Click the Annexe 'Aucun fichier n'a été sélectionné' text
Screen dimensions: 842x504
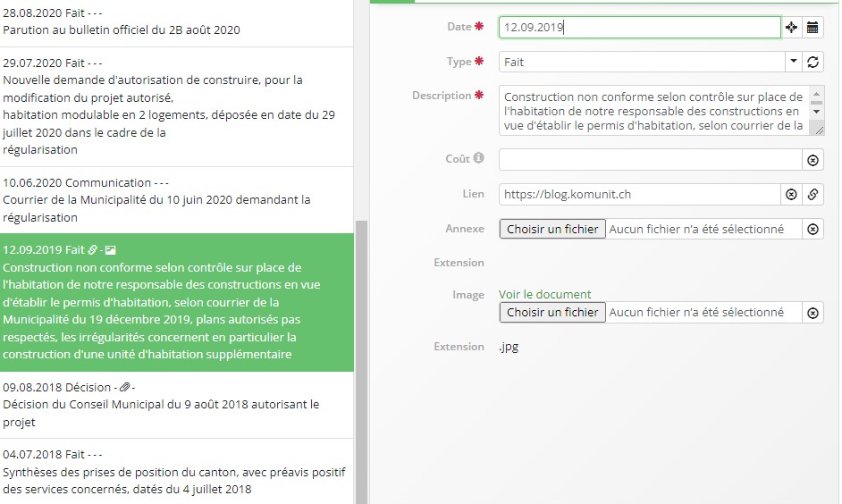(x=696, y=229)
